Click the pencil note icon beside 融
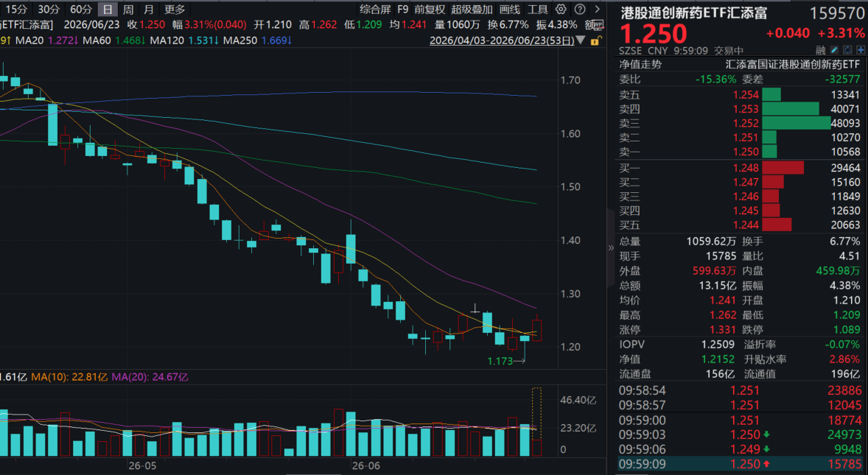This screenshot has width=868, height=475. [834, 50]
